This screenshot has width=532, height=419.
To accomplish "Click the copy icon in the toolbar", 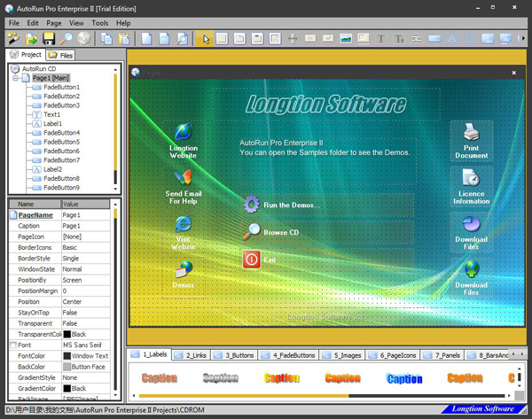I will [x=106, y=38].
